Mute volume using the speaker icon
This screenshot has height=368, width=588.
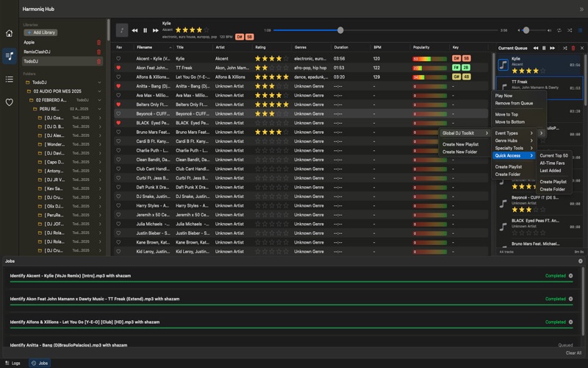[520, 30]
